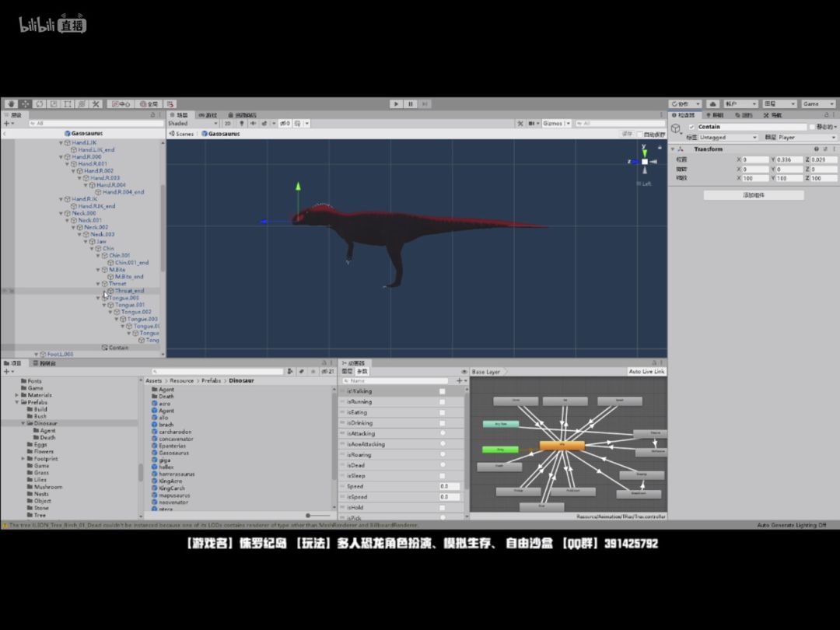The height and width of the screenshot is (630, 840).
Task: Open Transform preset settings icon
Action: (825, 149)
